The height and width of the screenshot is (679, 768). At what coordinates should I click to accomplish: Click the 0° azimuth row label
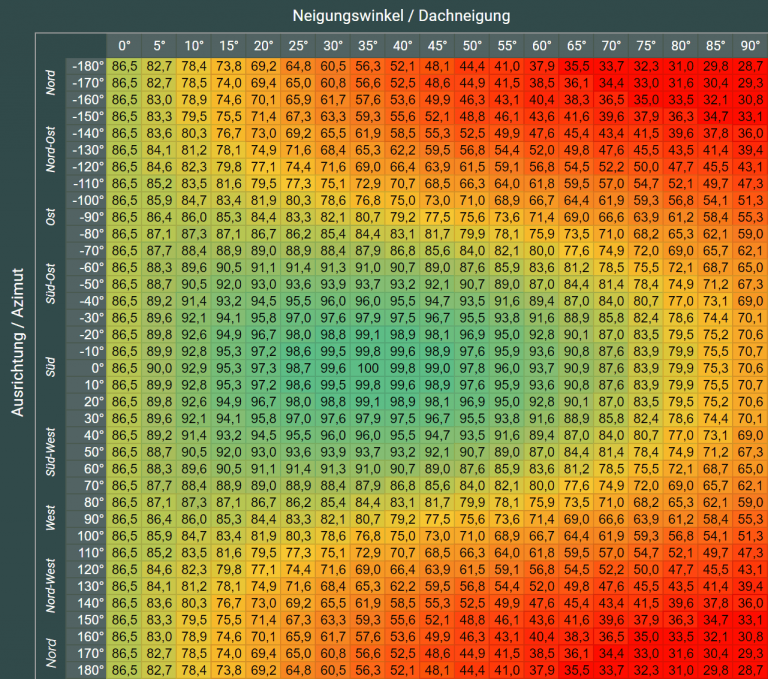click(86, 368)
